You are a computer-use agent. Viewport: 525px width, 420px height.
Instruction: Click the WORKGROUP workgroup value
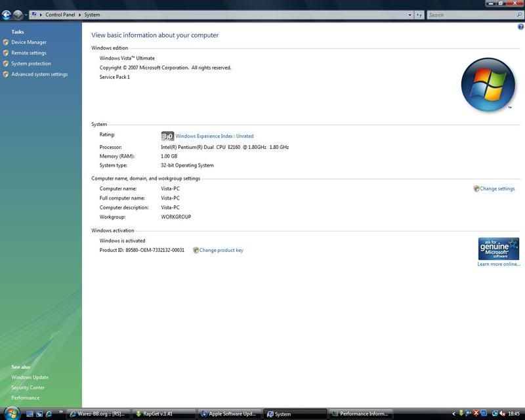point(176,217)
